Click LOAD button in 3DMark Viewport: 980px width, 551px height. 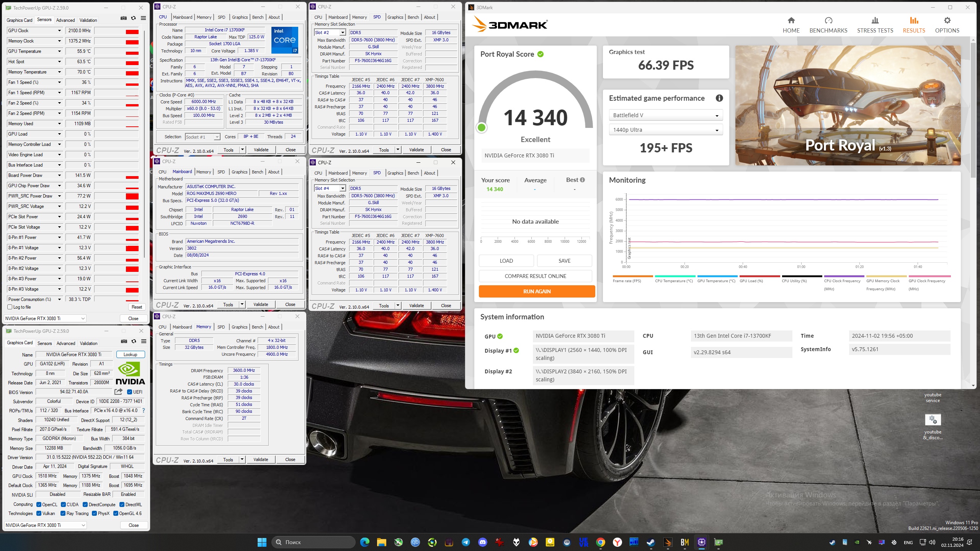pos(506,261)
